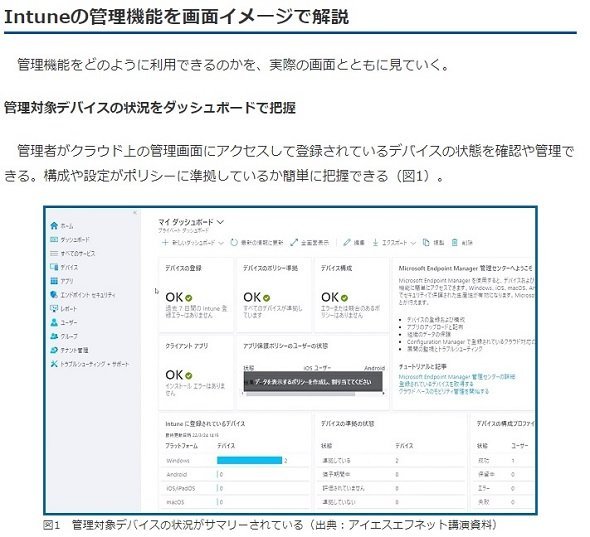Click 全画面表示 button text
The width and height of the screenshot is (590, 537).
coord(315,243)
